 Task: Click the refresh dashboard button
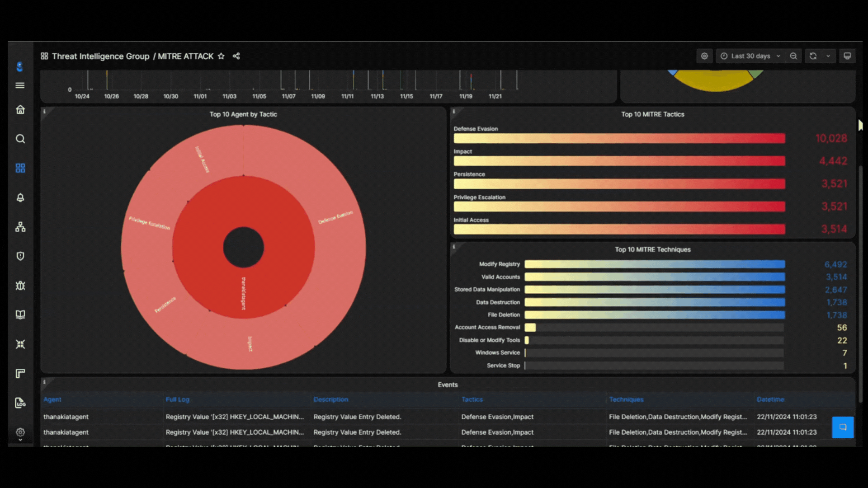click(x=813, y=56)
